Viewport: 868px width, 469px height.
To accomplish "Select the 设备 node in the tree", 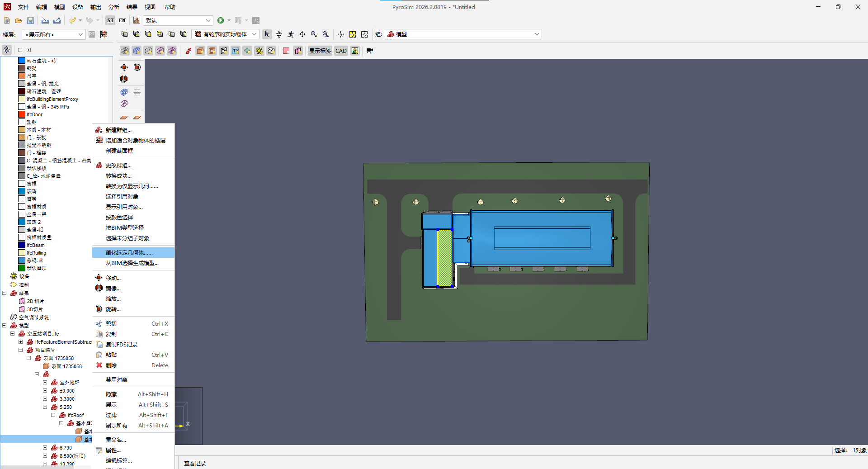I will (x=24, y=276).
